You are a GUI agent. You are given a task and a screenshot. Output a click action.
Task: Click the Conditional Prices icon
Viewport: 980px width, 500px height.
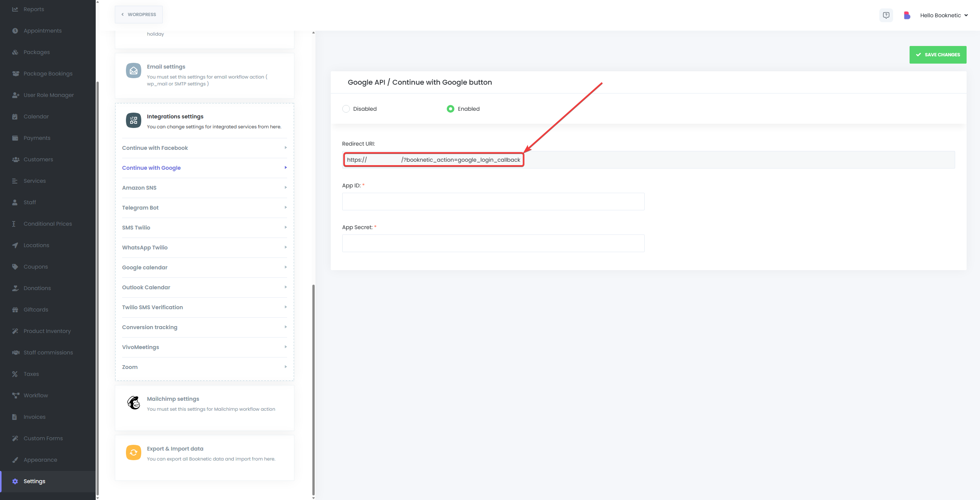14,224
